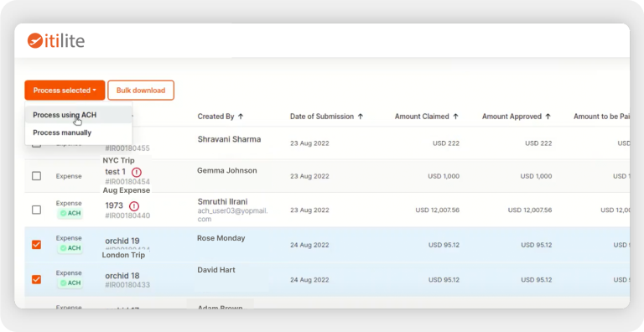Click report ID #IR00180454
644x332 pixels.
tap(127, 182)
